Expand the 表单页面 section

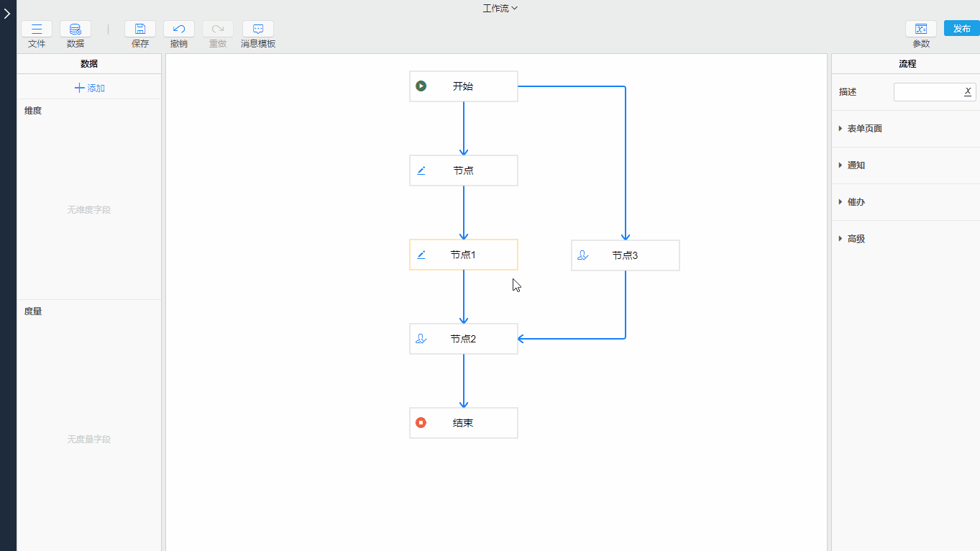coord(864,129)
